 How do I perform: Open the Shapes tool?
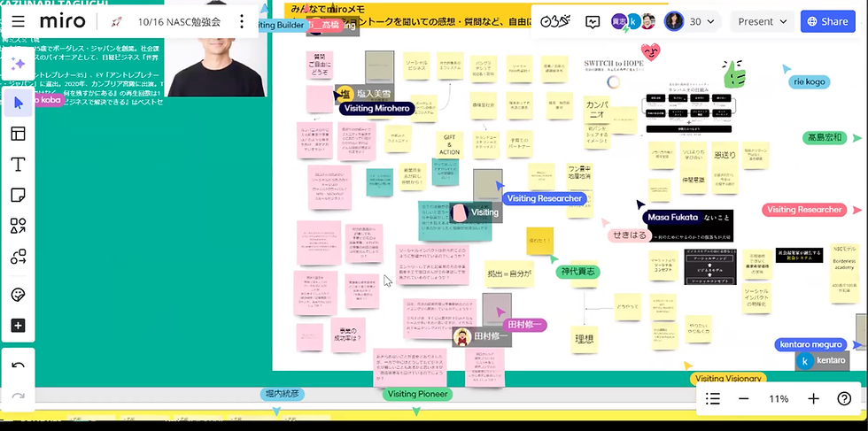click(19, 226)
